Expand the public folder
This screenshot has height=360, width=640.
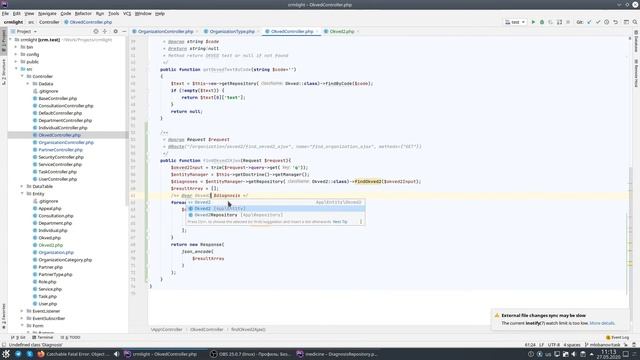(17, 62)
